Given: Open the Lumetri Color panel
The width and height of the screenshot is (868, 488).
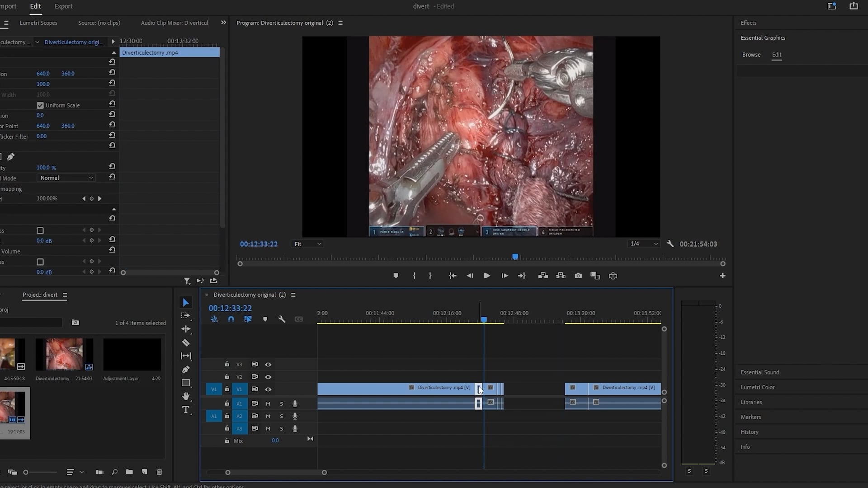Looking at the screenshot, I should pos(758,387).
